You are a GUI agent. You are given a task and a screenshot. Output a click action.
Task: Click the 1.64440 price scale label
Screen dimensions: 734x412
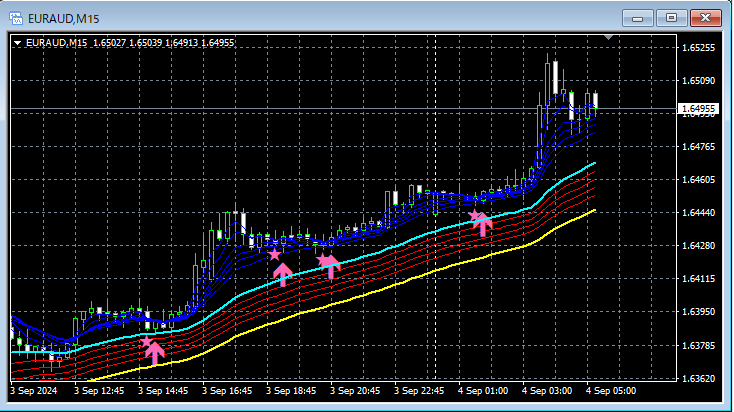(x=698, y=213)
